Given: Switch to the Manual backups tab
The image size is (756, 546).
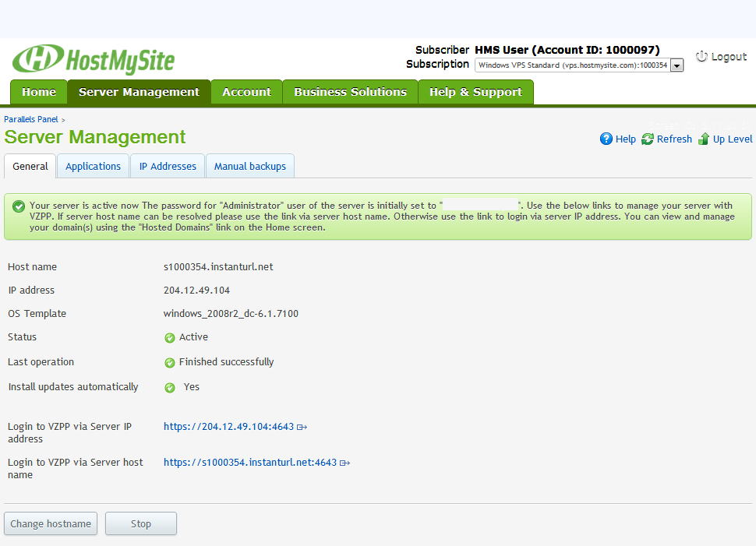Looking at the screenshot, I should [249, 166].
